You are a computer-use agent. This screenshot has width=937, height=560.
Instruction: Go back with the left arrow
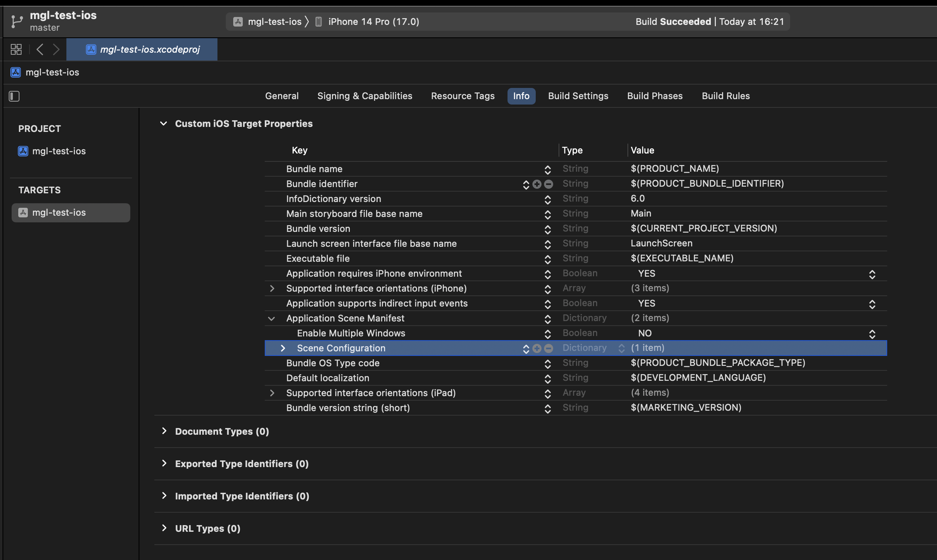tap(40, 50)
